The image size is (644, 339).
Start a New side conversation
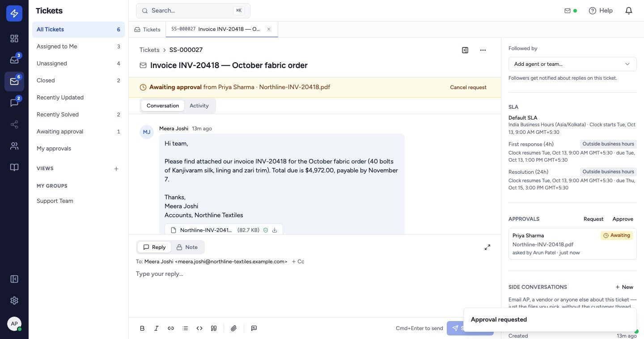click(624, 287)
